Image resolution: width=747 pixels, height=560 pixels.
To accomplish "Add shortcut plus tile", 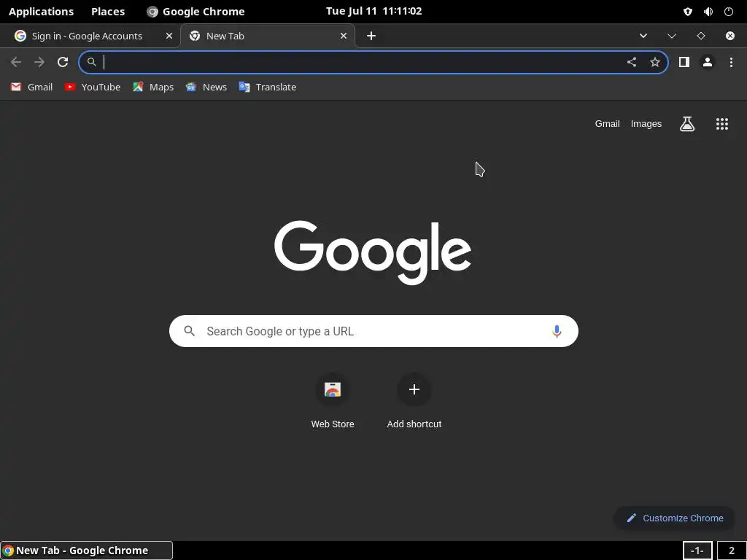I will 414,401.
